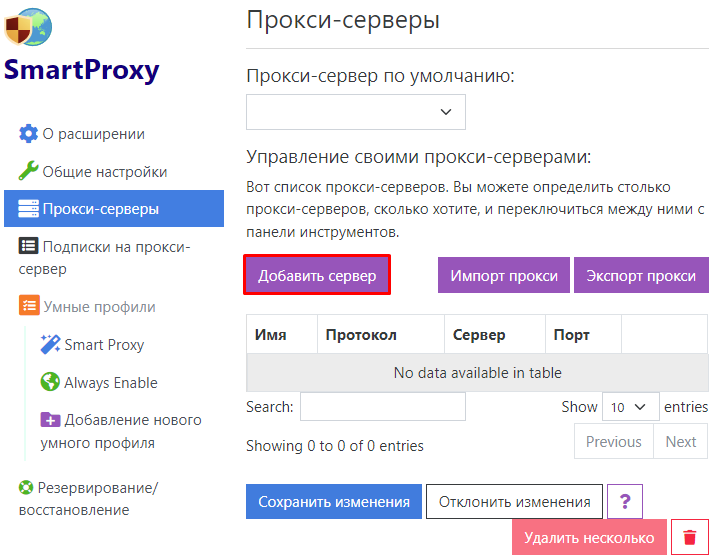
Task: Click the Next pagination button
Action: pyautogui.click(x=680, y=441)
